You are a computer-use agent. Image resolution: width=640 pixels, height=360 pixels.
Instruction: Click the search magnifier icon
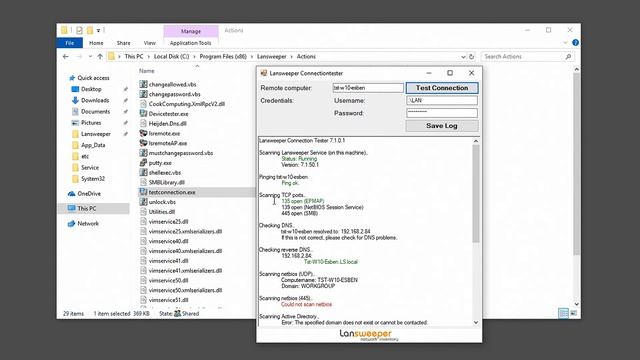tap(568, 57)
